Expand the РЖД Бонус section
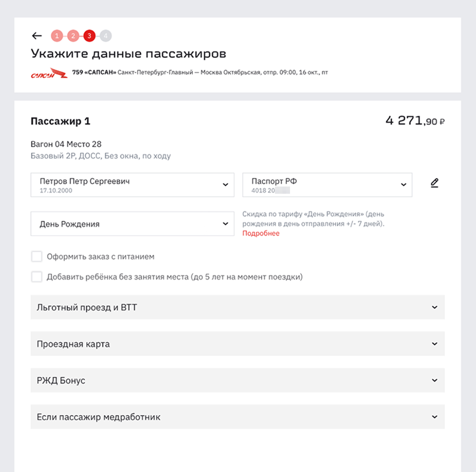 click(x=238, y=380)
